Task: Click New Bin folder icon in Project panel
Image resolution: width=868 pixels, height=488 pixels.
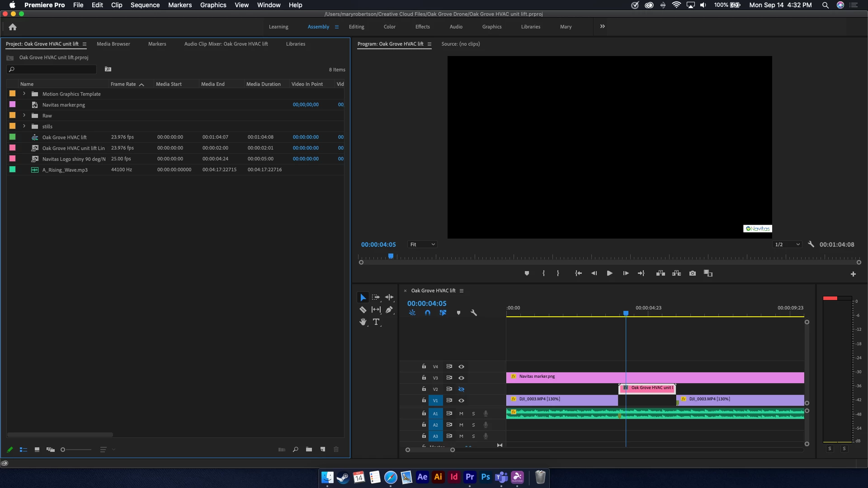Action: pos(309,450)
